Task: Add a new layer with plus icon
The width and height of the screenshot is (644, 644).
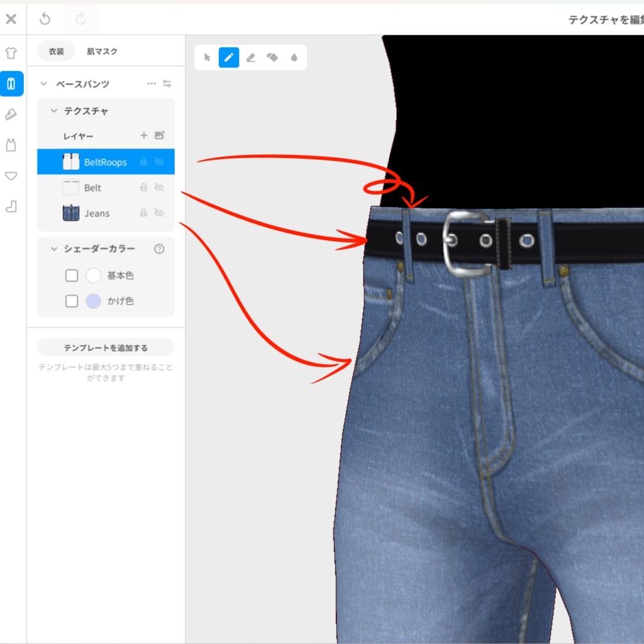Action: [x=144, y=135]
